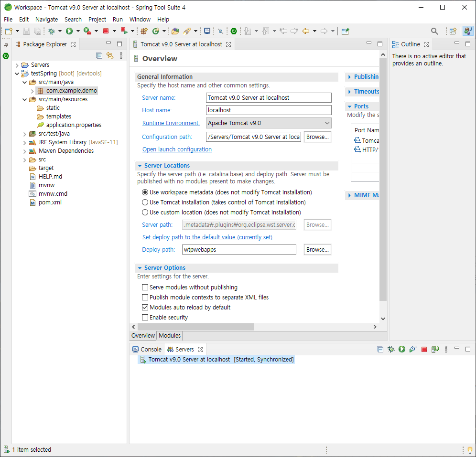Switch to the Modules tab of server editor
The image size is (476, 457).
pyautogui.click(x=170, y=335)
